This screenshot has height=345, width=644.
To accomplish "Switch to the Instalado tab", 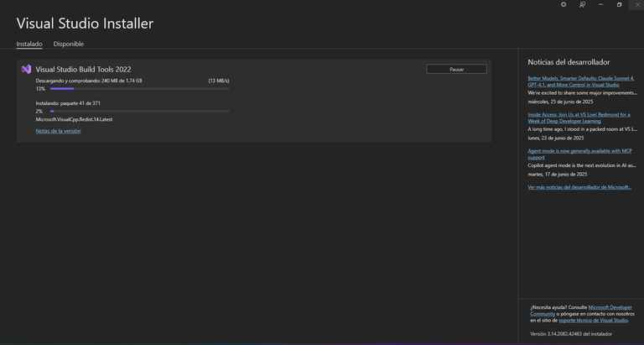I will [x=29, y=44].
